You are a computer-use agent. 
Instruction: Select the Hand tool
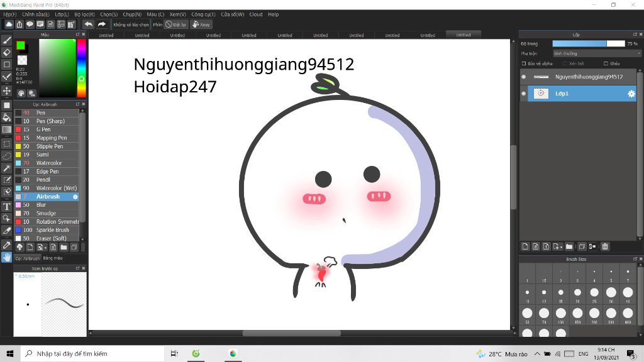click(8, 256)
